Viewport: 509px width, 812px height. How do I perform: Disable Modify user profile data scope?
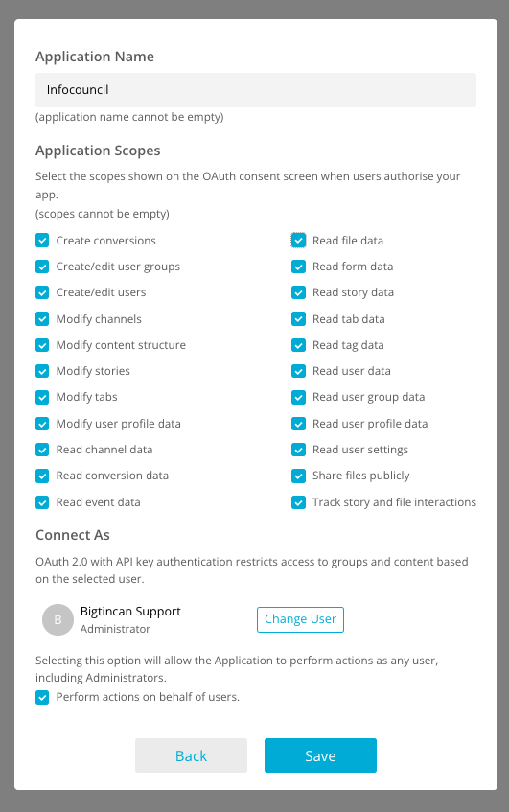(42, 424)
